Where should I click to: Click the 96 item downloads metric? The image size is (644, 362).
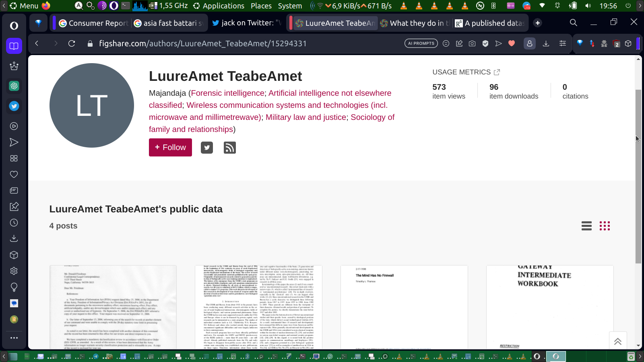point(514,91)
